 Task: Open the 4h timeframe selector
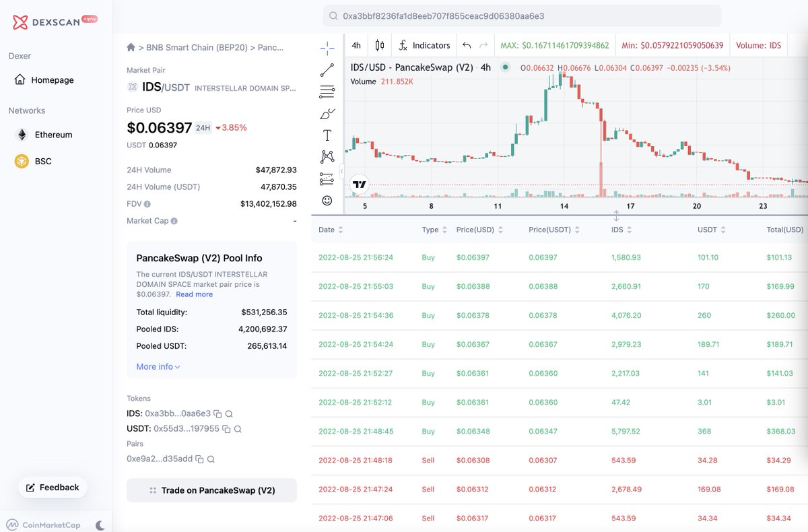[x=356, y=46]
